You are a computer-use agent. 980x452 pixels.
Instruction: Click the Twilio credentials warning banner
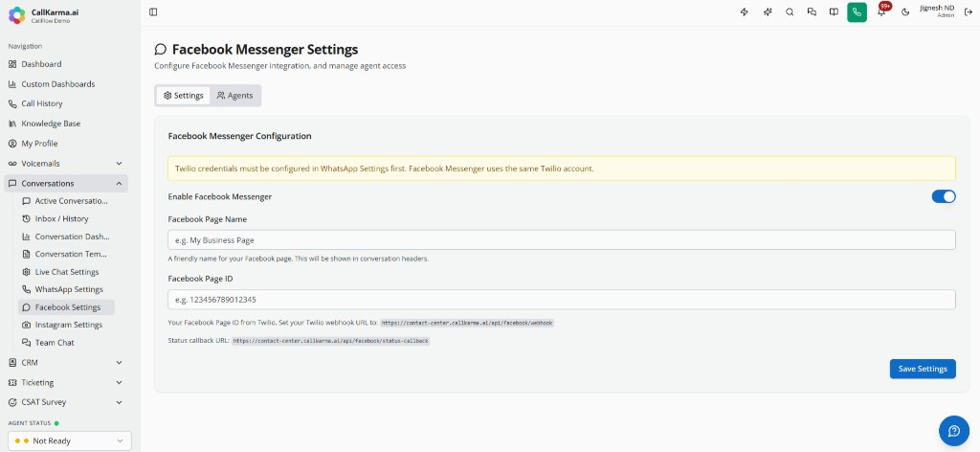(x=561, y=169)
